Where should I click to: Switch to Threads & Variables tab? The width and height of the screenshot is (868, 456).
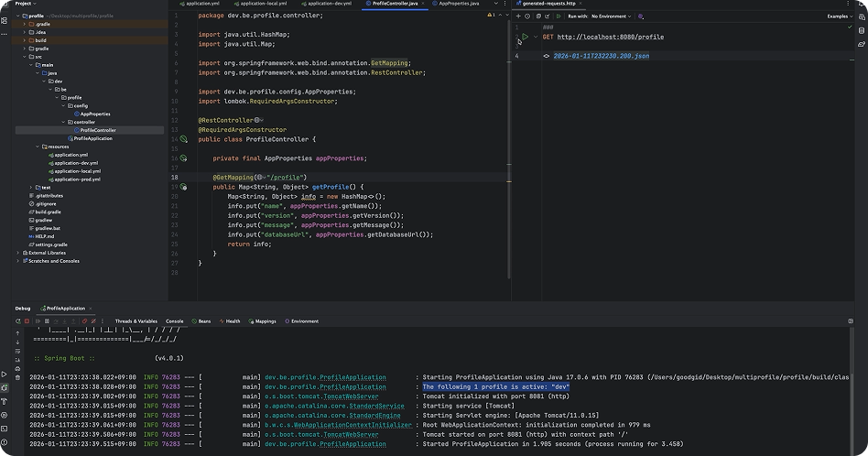tap(136, 321)
